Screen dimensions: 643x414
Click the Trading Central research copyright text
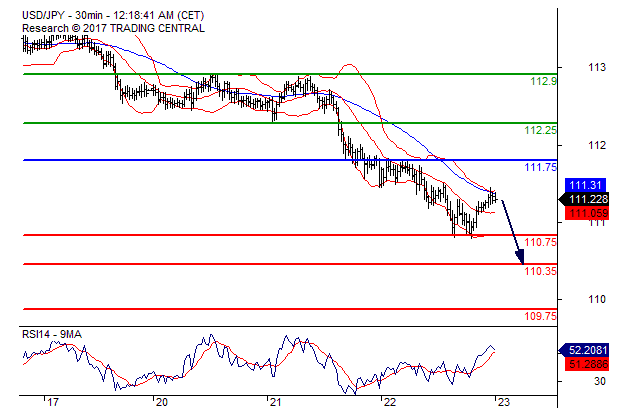114,28
